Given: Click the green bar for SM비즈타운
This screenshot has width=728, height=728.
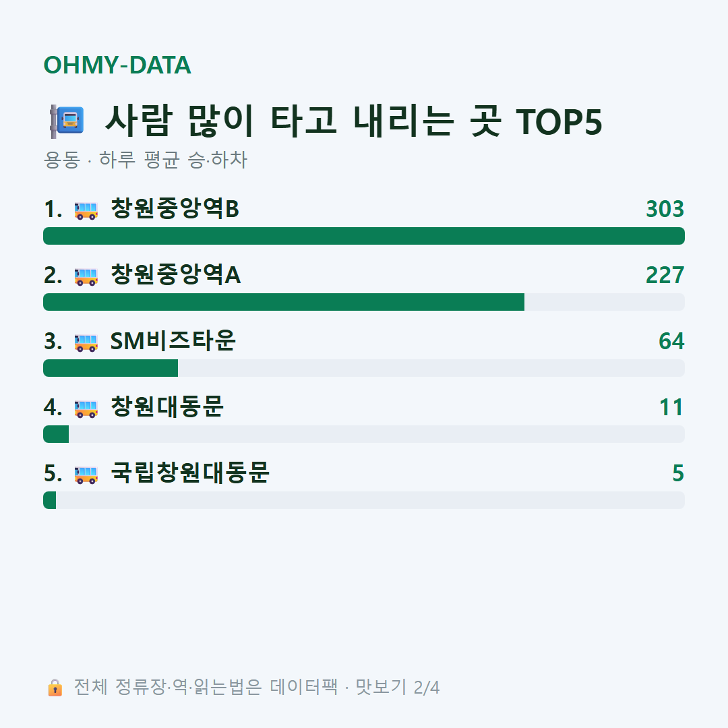Looking at the screenshot, I should [x=111, y=368].
